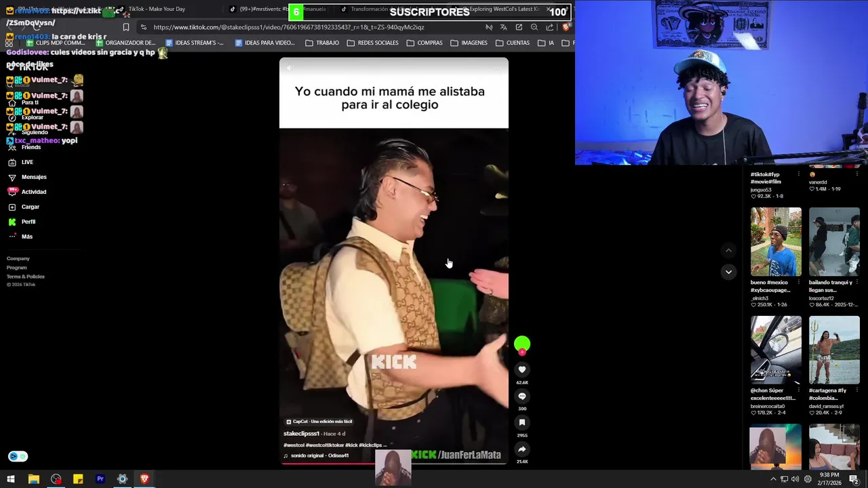Open Brave browser from taskbar
The image size is (868, 488).
(x=144, y=479)
